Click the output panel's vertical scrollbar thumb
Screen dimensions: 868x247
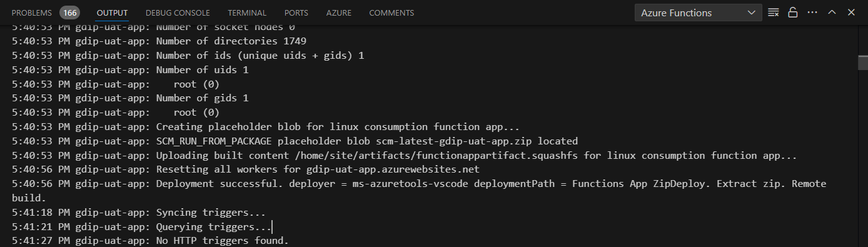[x=863, y=63]
